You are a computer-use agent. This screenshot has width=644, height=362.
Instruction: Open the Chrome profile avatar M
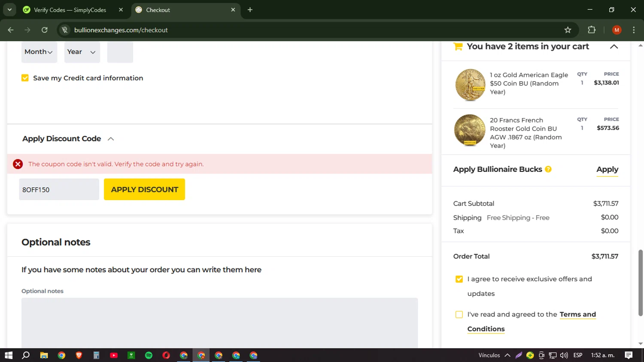(617, 30)
